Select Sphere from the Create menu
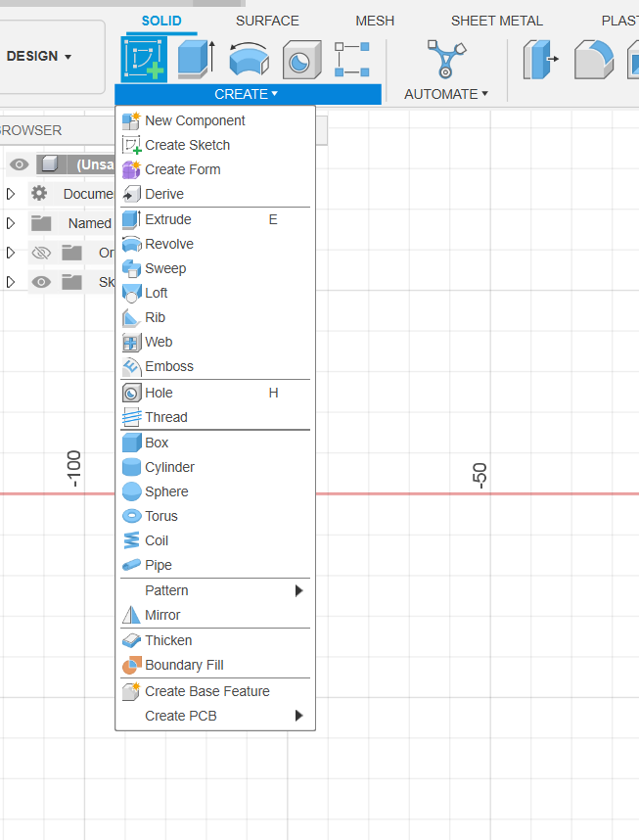Screen dimensions: 639x840 point(215,491)
